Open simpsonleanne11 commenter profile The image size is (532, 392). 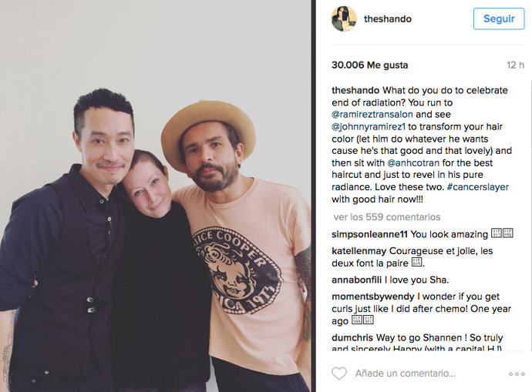pyautogui.click(x=370, y=234)
